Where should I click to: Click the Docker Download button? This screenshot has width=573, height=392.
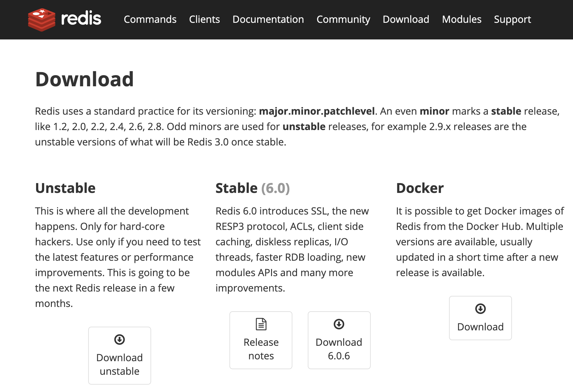[x=480, y=318]
